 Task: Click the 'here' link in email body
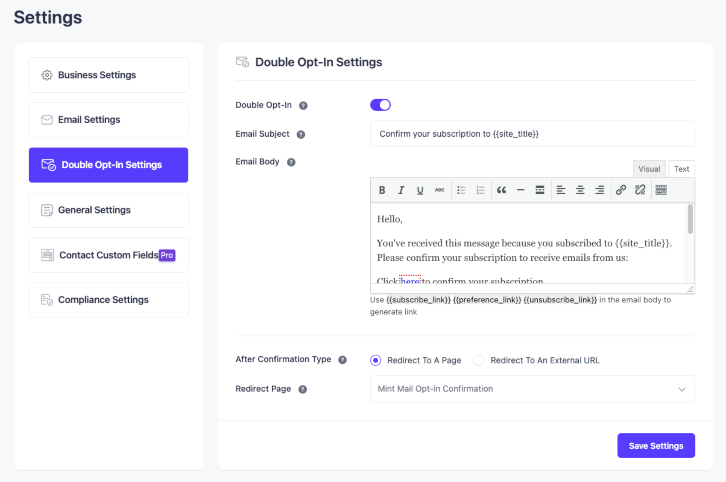click(410, 281)
